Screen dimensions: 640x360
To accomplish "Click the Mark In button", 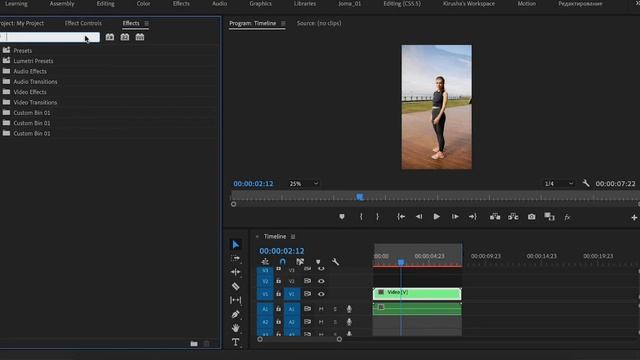I will click(361, 217).
